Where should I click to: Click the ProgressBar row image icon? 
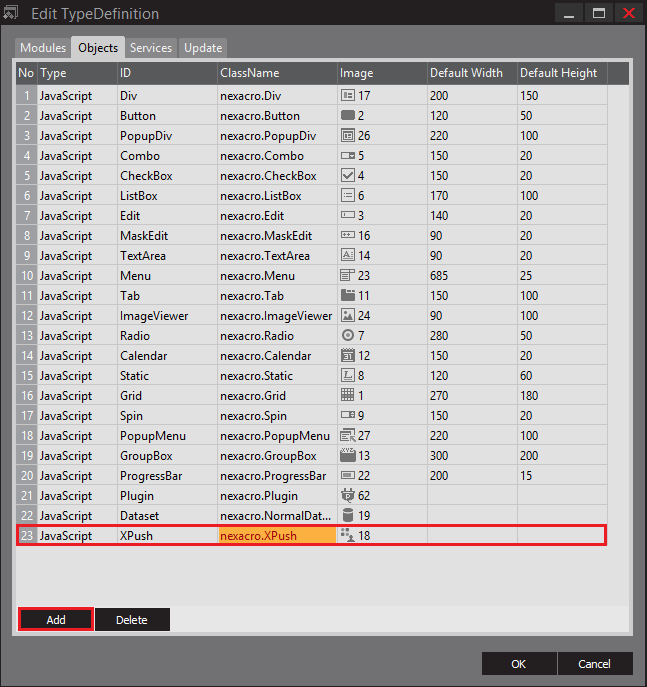pyautogui.click(x=347, y=476)
